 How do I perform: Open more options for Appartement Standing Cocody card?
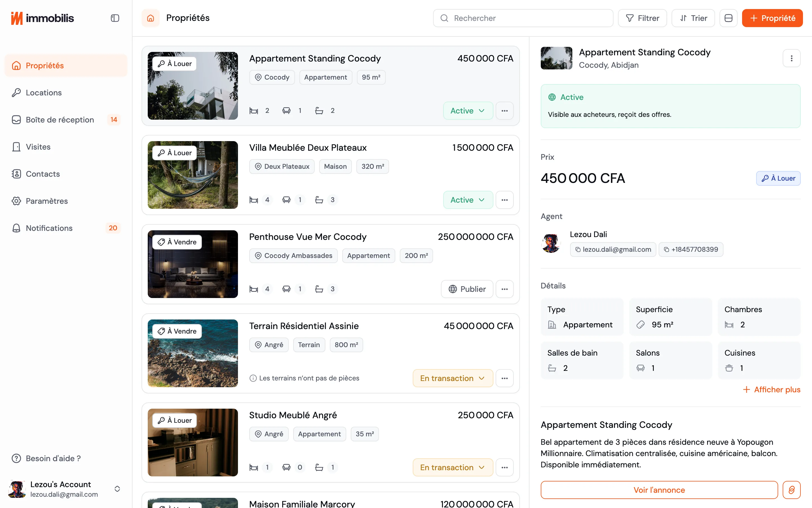click(504, 111)
